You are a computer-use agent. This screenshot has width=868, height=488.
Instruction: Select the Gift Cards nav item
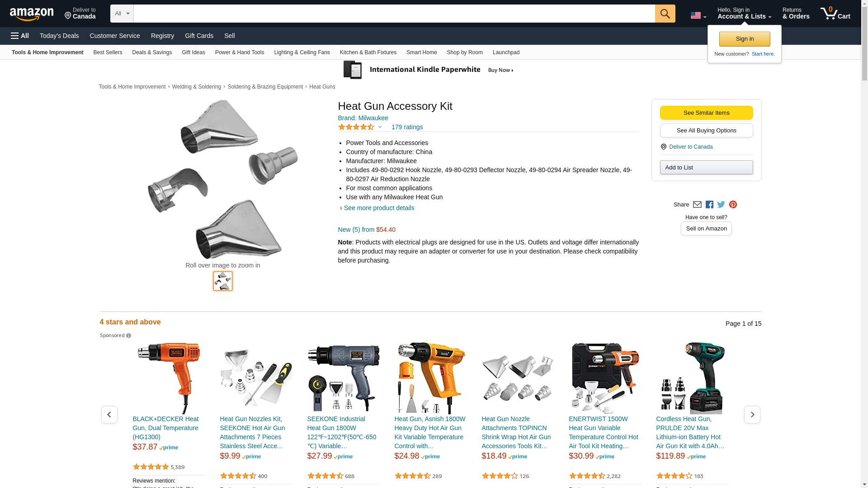[x=199, y=36]
